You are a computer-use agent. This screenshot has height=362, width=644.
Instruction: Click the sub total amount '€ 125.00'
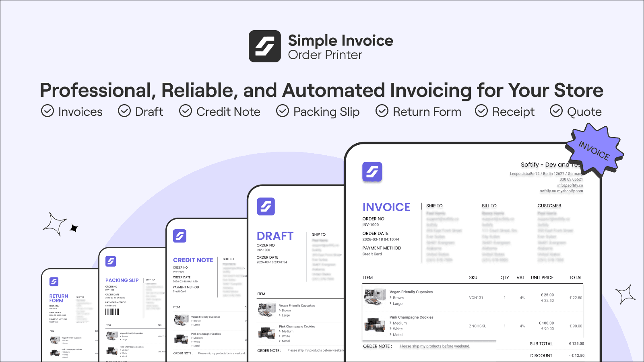pyautogui.click(x=576, y=343)
